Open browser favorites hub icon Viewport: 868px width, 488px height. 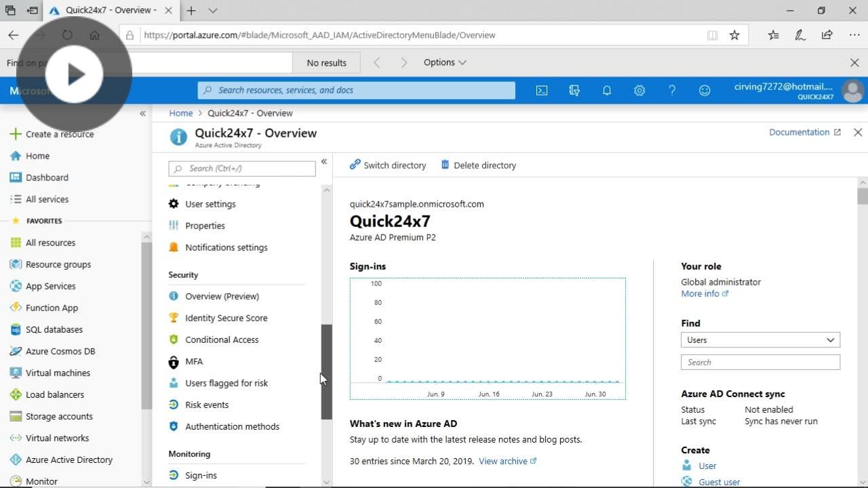point(774,35)
